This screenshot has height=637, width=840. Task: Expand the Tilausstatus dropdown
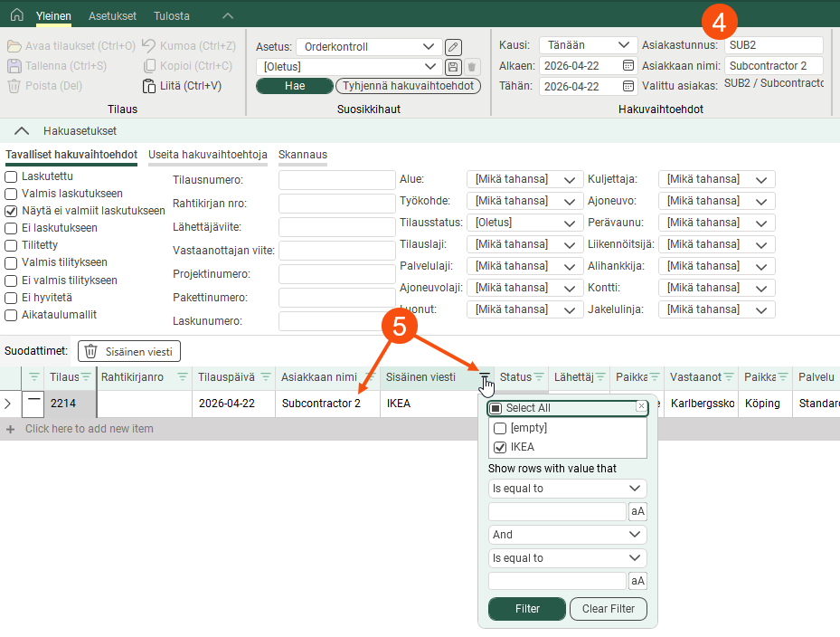point(524,223)
